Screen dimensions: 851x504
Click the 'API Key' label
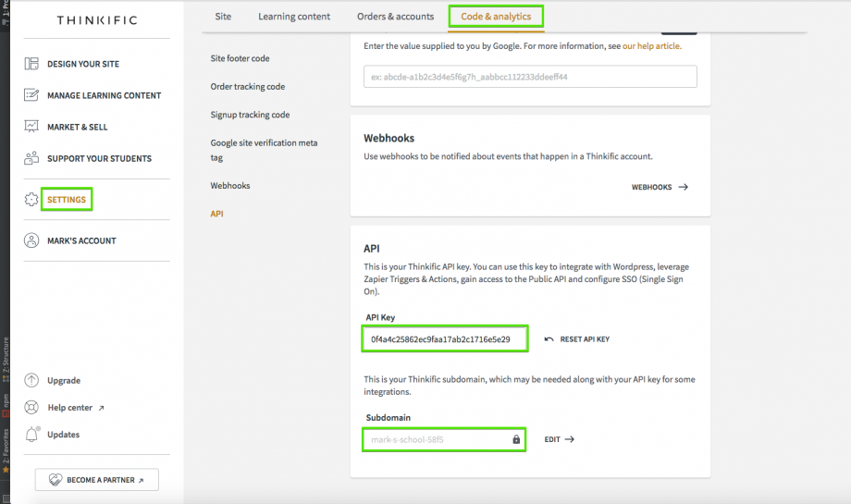coord(380,317)
